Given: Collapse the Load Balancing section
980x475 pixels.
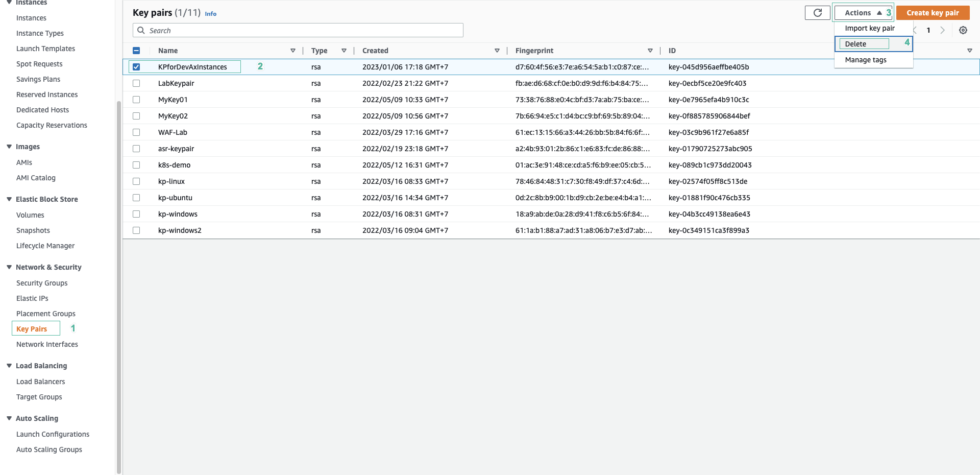Looking at the screenshot, I should pos(9,366).
